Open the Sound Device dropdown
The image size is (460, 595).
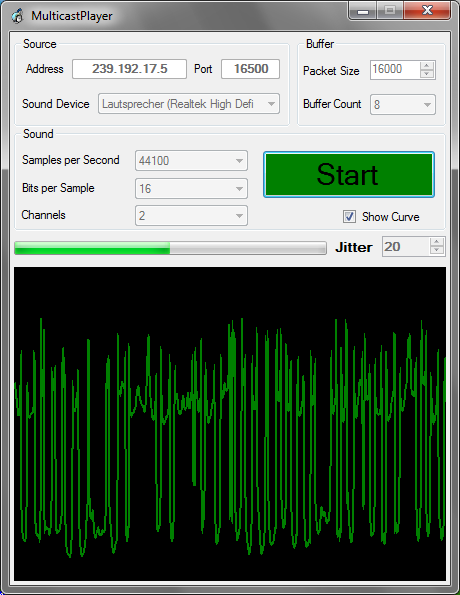[189, 104]
